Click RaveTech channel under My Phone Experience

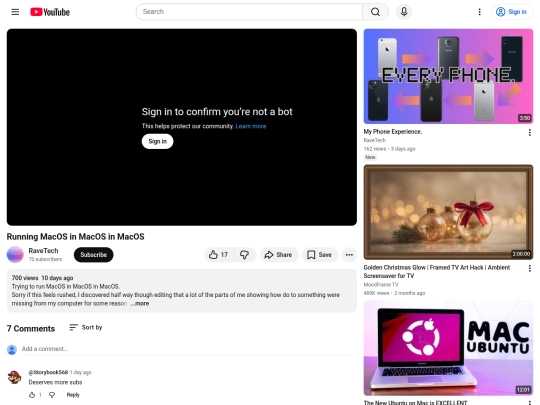coord(374,140)
